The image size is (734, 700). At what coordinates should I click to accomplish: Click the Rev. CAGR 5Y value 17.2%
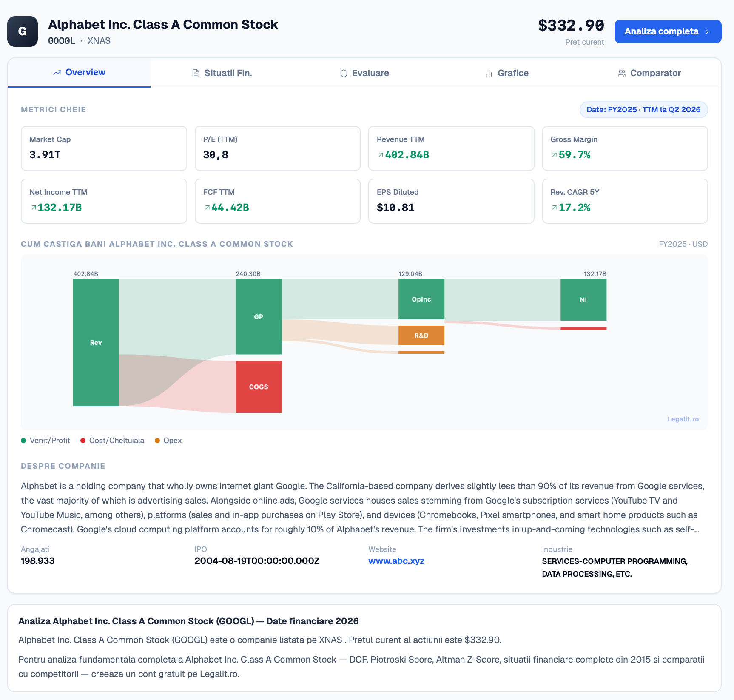pos(575,208)
